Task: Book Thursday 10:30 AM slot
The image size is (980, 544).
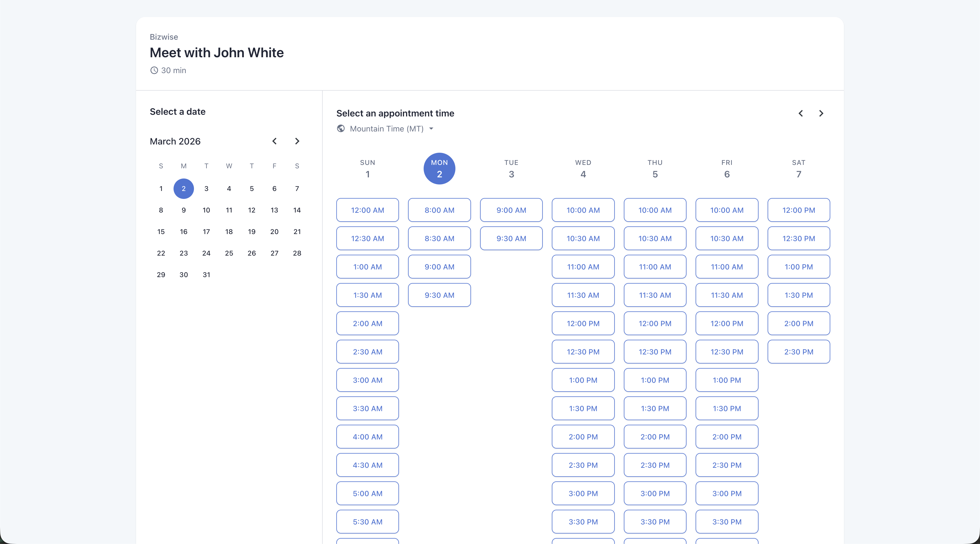Action: click(x=655, y=238)
